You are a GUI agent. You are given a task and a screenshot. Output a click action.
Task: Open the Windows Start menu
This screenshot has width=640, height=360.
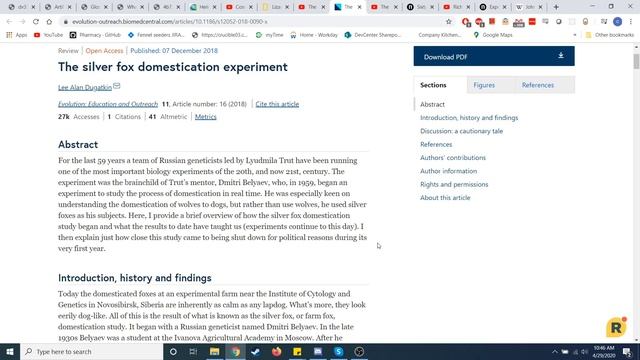tap(10, 351)
